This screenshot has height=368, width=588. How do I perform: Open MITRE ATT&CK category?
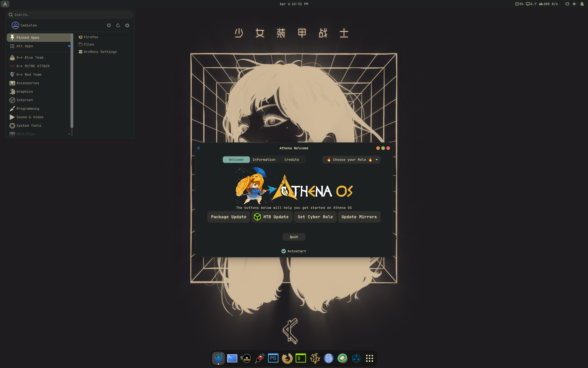[38, 66]
